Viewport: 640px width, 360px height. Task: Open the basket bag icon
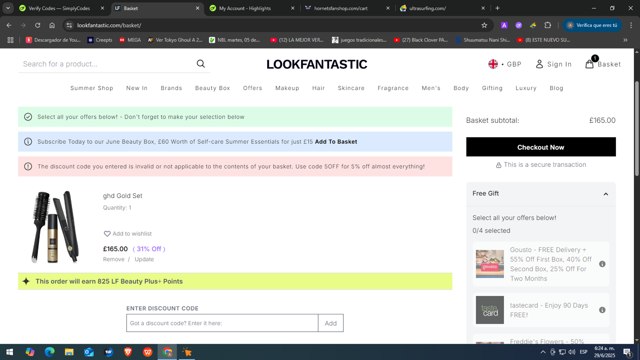[x=589, y=64]
